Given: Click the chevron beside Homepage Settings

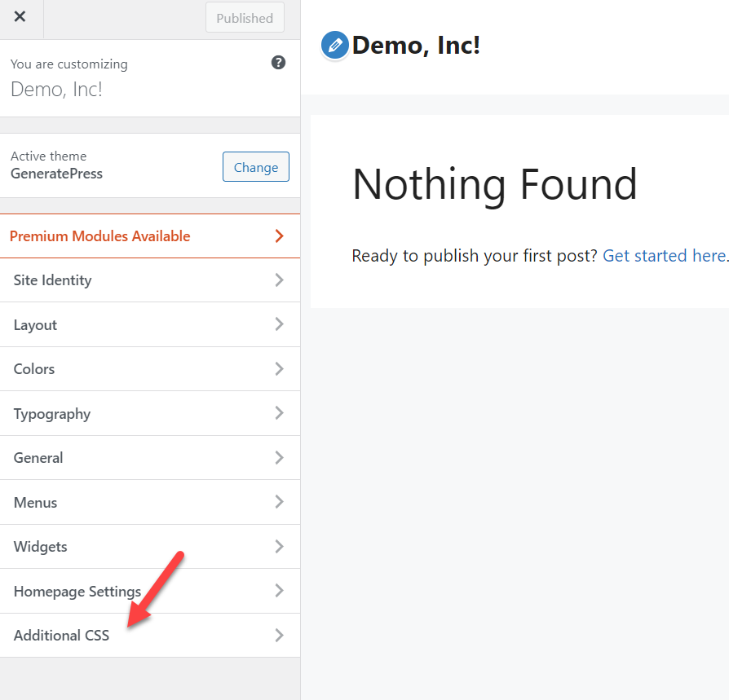Looking at the screenshot, I should (279, 590).
